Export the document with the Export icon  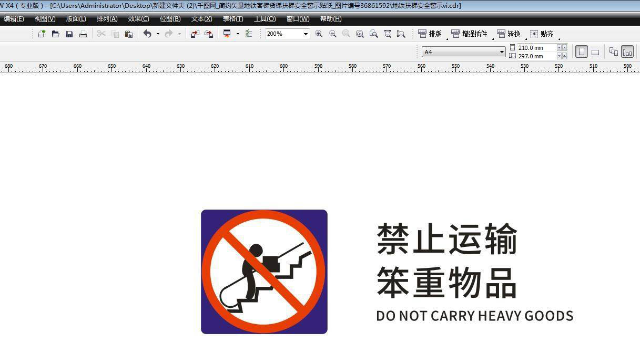click(x=208, y=34)
